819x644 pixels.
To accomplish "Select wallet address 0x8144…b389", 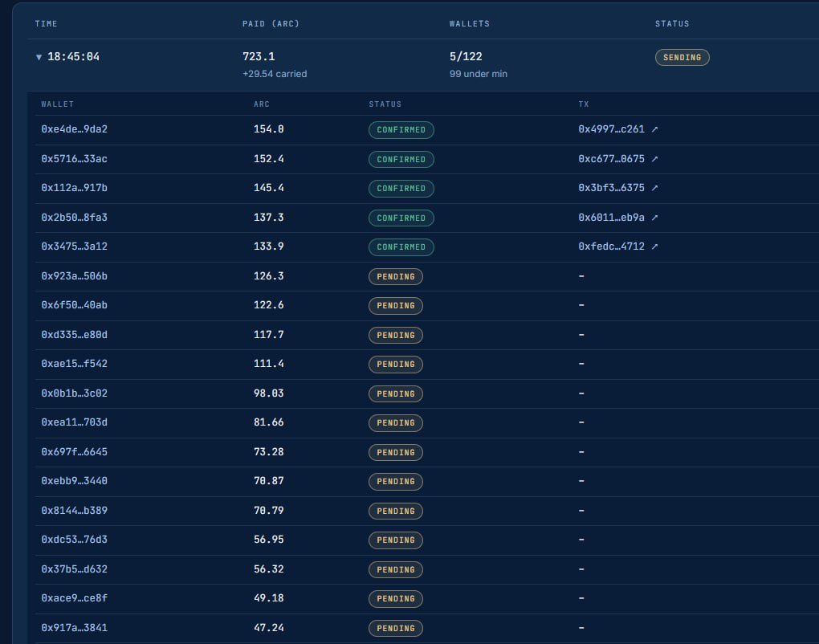I will [x=74, y=510].
